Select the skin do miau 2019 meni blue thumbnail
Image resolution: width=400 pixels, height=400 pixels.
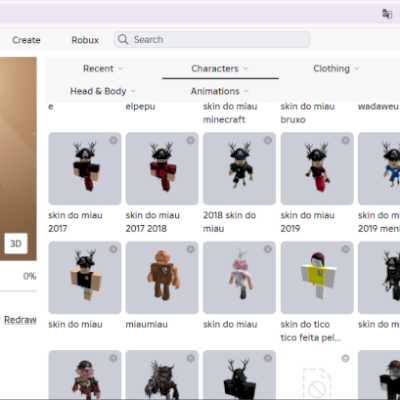click(379, 169)
